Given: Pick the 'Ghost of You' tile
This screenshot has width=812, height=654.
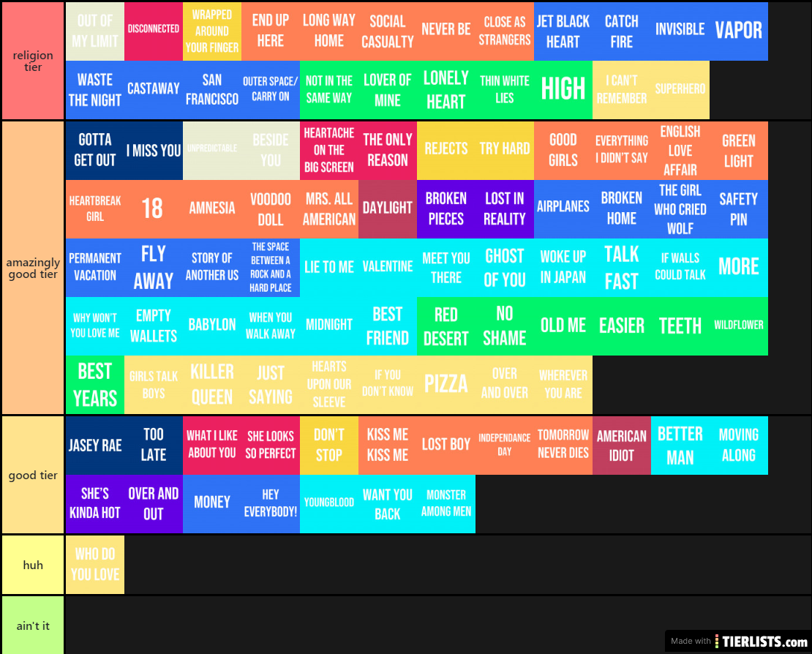Looking at the screenshot, I should [505, 268].
